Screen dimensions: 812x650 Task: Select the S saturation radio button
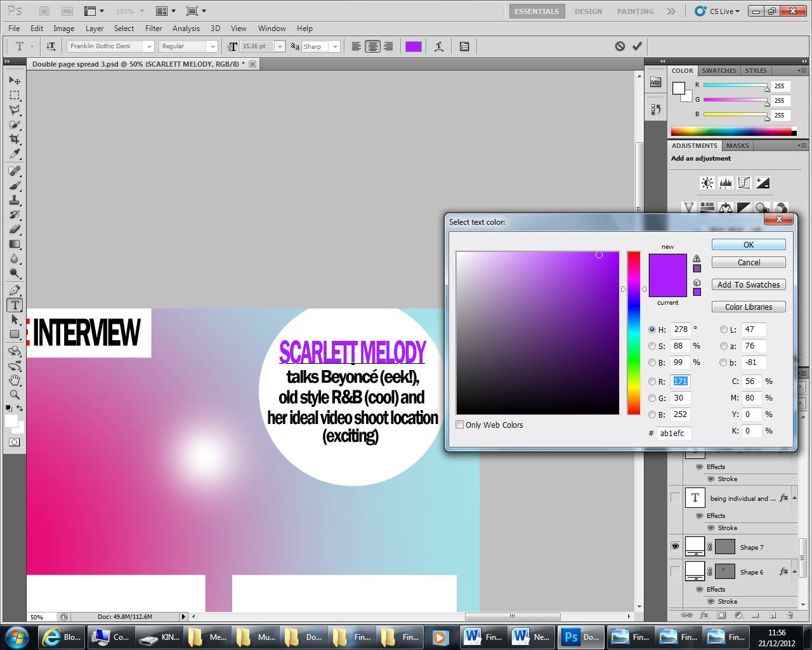point(652,346)
